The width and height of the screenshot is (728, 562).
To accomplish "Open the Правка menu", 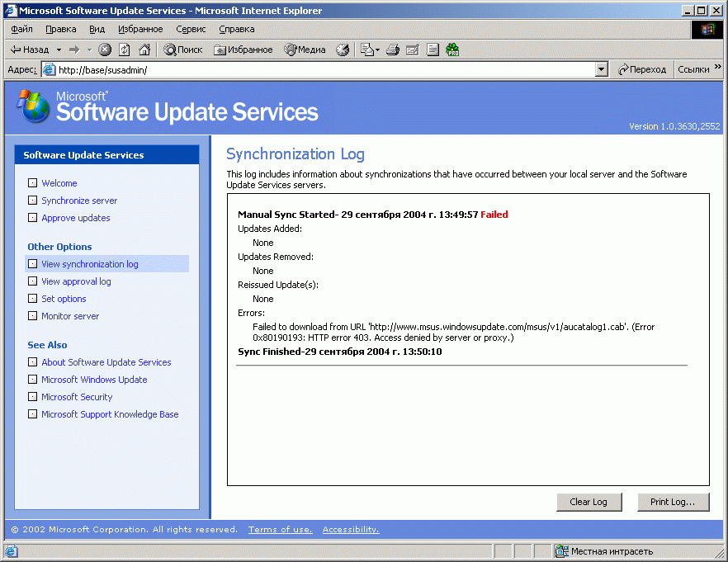I will (x=61, y=29).
